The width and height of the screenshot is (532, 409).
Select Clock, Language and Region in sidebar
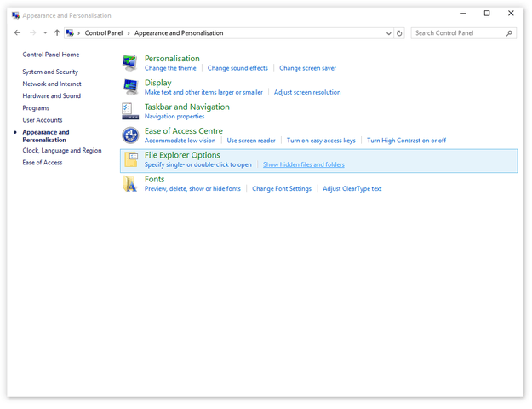point(61,151)
